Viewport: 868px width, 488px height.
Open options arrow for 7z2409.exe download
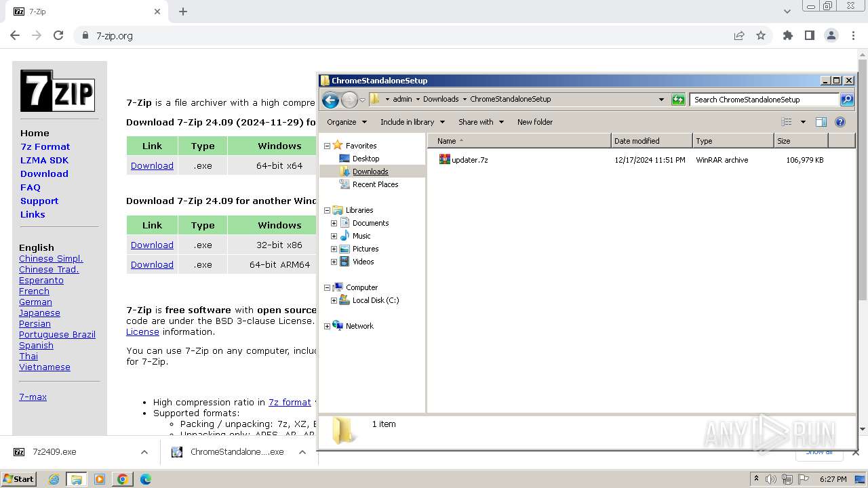pyautogui.click(x=144, y=452)
